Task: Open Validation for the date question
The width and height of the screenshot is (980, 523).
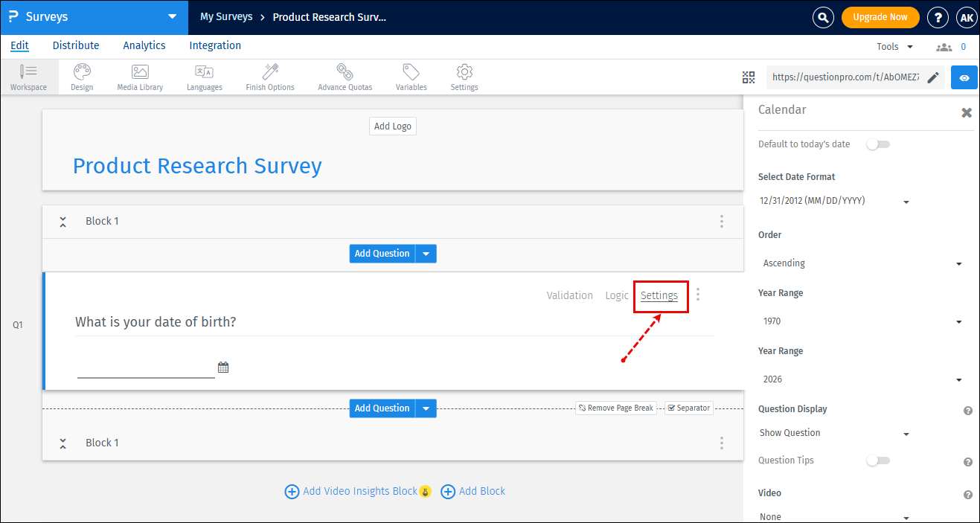Action: [x=569, y=295]
